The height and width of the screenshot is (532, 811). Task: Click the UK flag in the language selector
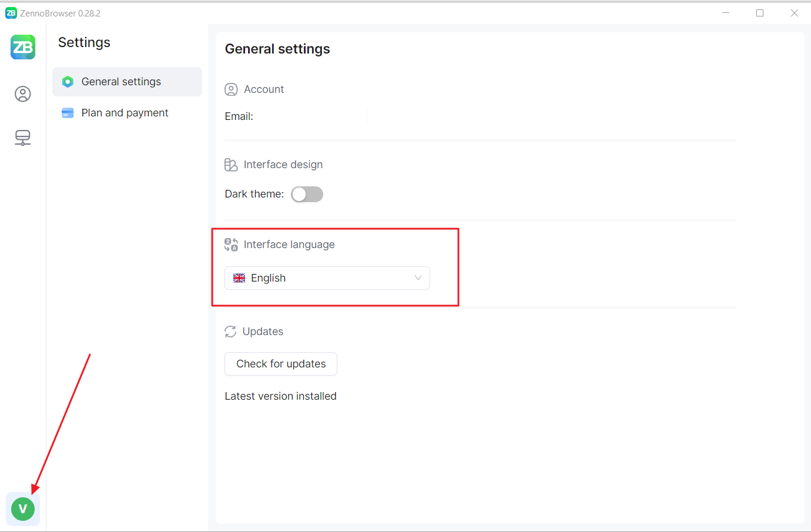tap(239, 278)
